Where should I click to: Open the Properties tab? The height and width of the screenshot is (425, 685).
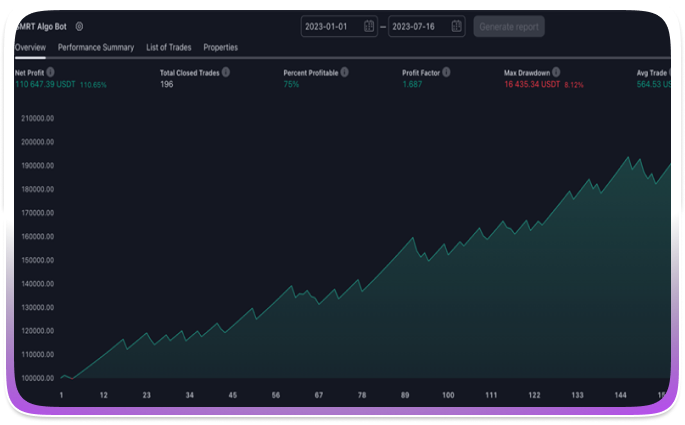[221, 47]
